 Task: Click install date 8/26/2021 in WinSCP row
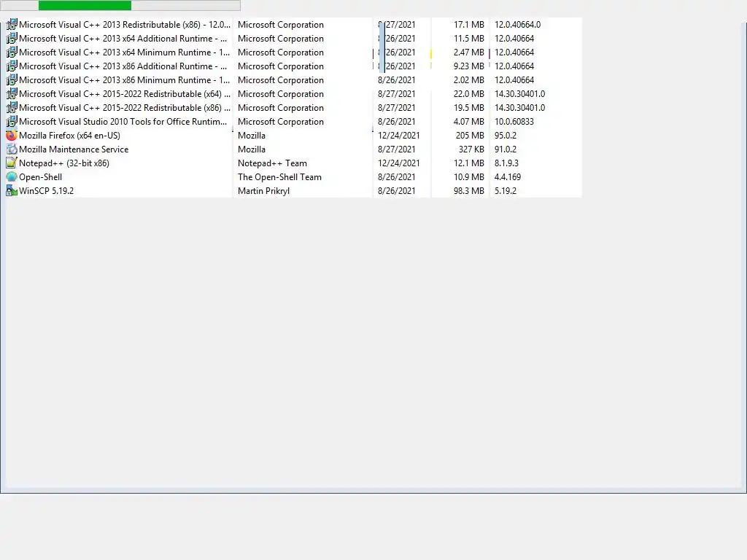396,190
